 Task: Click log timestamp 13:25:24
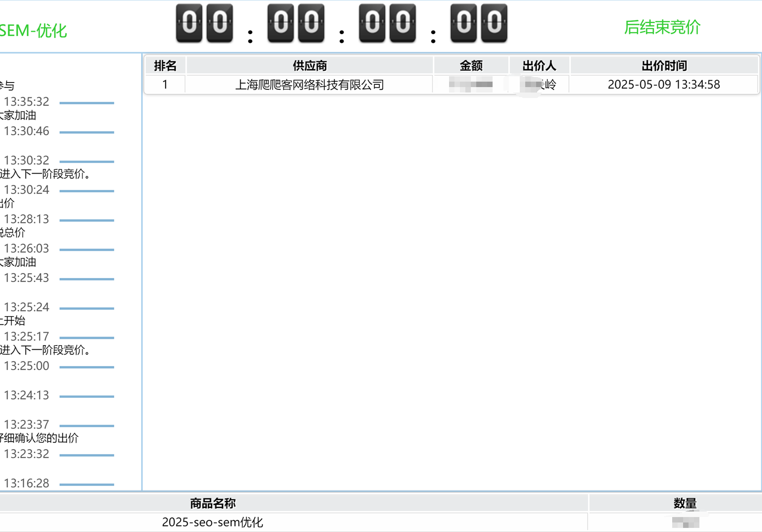click(x=26, y=307)
